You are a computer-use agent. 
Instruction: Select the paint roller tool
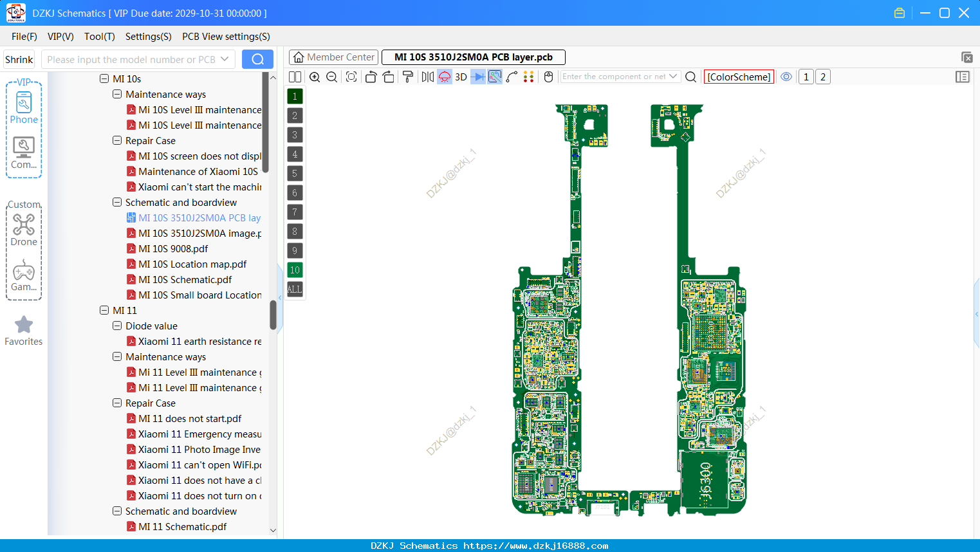(408, 77)
